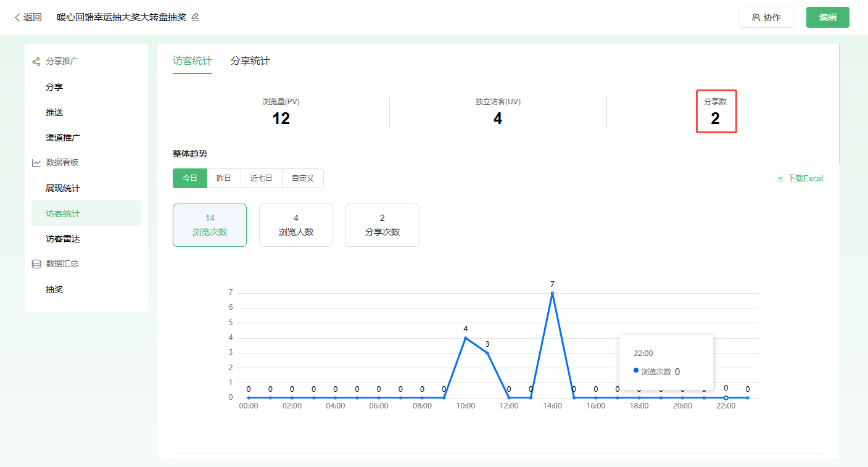The image size is (868, 467).
Task: Click the 数据看板 chart icon in sidebar
Action: pyautogui.click(x=36, y=163)
